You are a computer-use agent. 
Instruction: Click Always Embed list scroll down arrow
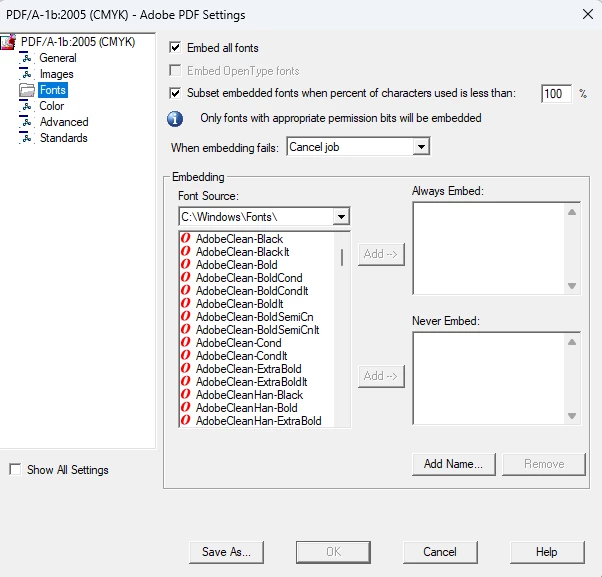pos(572,286)
